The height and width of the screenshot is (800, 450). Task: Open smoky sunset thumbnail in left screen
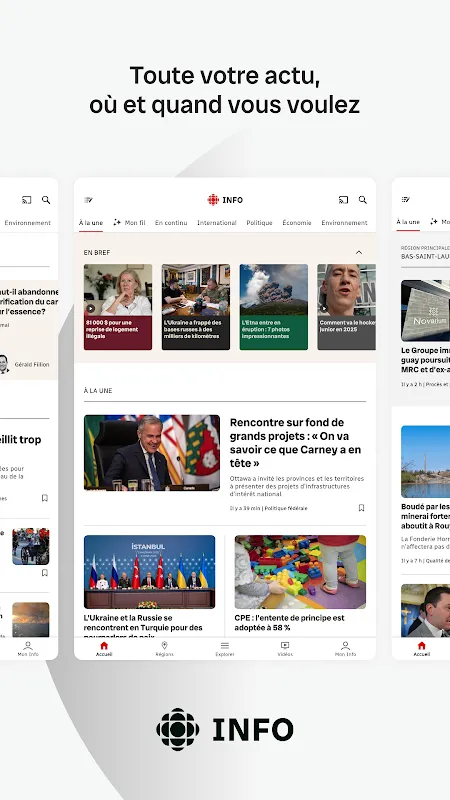pyautogui.click(x=31, y=620)
